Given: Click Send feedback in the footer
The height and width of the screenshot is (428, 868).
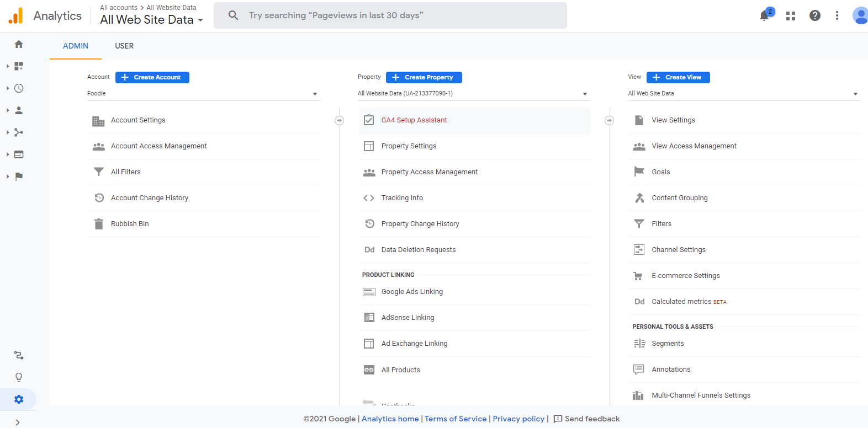Looking at the screenshot, I should pyautogui.click(x=586, y=419).
